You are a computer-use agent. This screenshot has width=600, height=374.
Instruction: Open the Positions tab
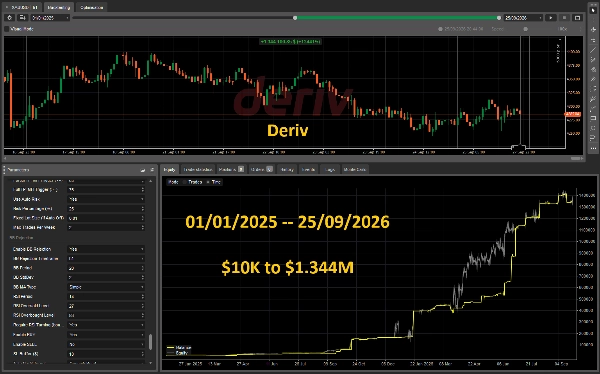pyautogui.click(x=231, y=169)
